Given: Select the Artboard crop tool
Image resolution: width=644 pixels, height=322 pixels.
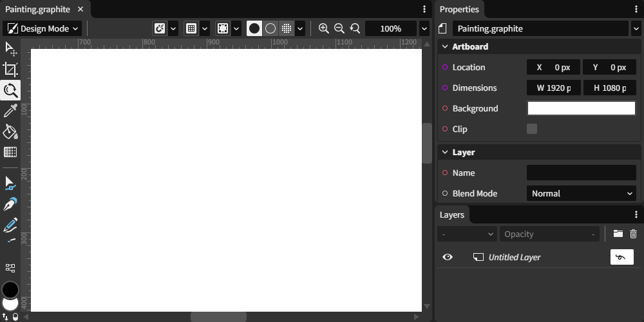Looking at the screenshot, I should [x=10, y=70].
